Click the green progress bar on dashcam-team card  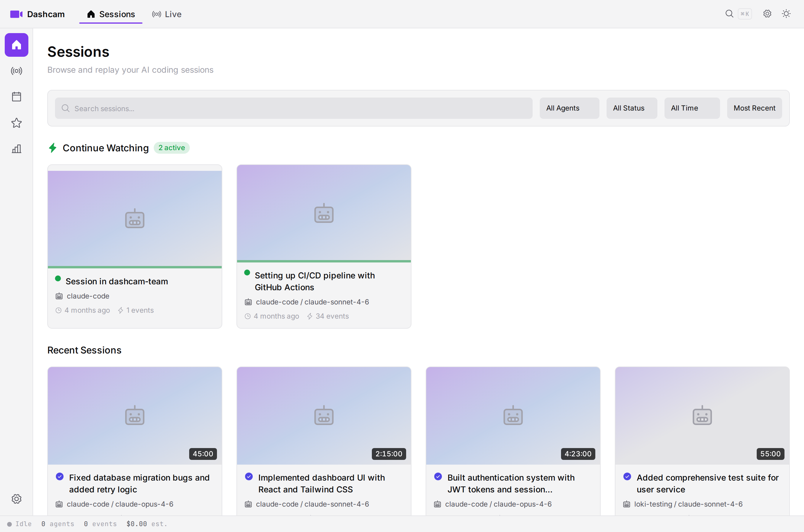click(x=135, y=267)
